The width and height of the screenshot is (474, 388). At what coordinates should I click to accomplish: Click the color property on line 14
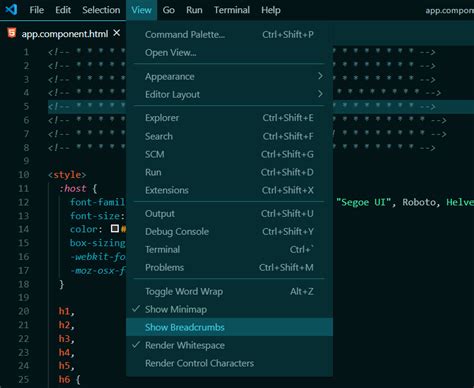tap(83, 229)
